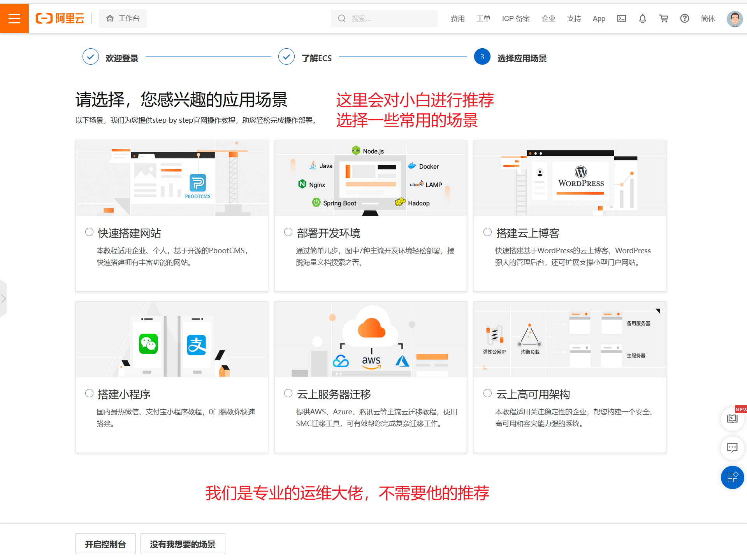
Task: Click the help question mark icon
Action: 685,18
